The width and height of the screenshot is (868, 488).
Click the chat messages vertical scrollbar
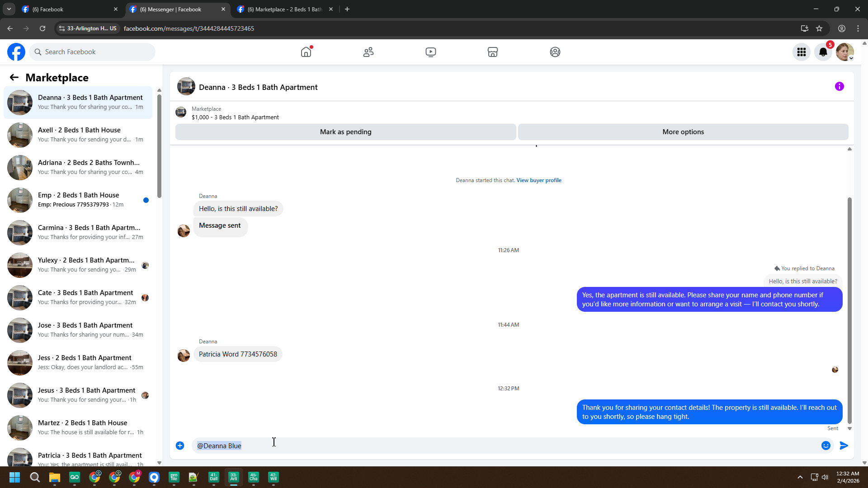(849, 310)
